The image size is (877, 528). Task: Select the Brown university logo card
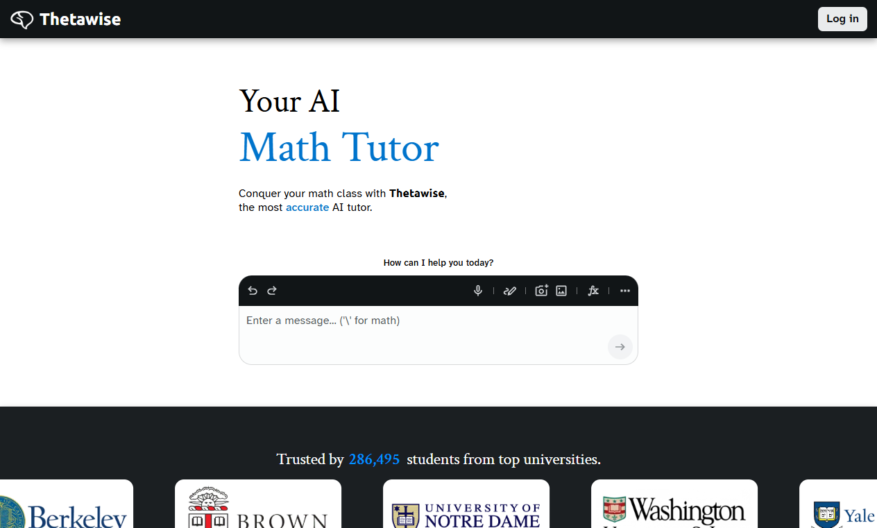[258, 503]
